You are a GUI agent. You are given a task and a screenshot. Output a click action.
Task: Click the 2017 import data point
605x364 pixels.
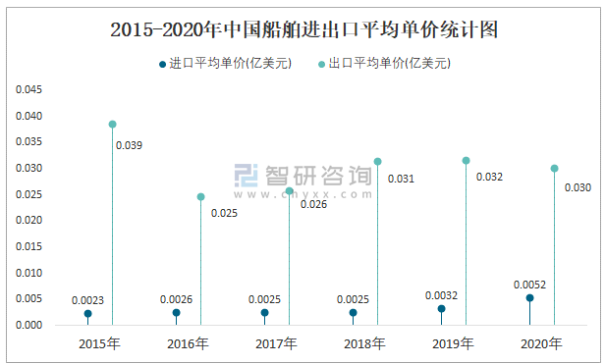265,312
